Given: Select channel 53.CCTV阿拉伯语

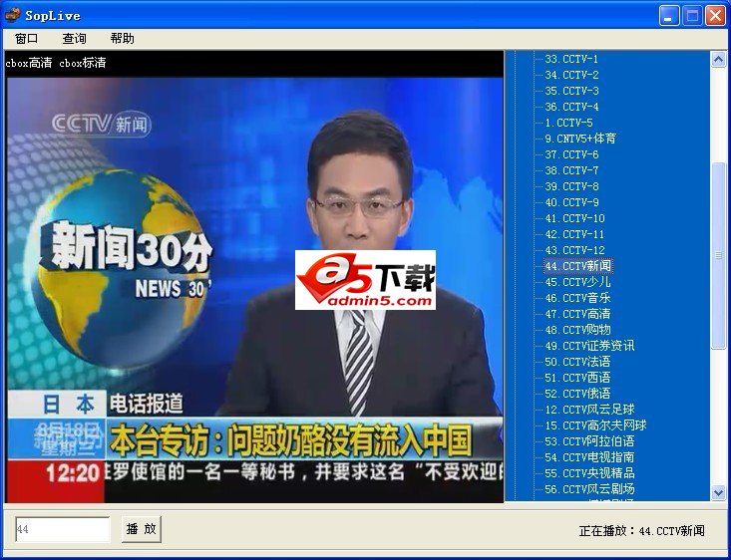Looking at the screenshot, I should (589, 441).
